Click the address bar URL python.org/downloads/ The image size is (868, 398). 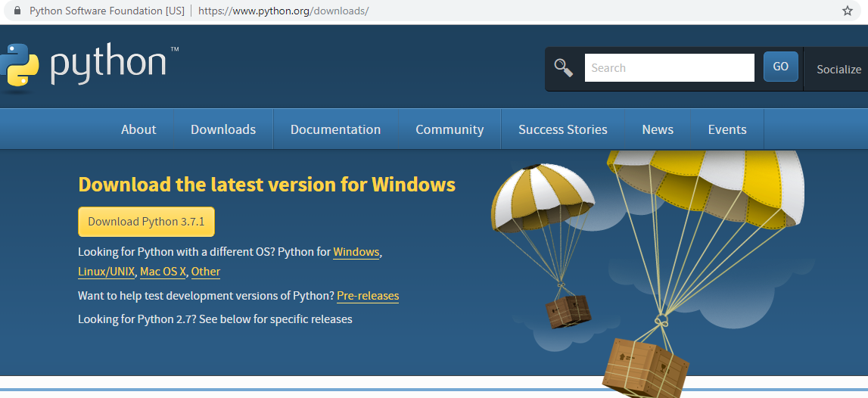[284, 11]
